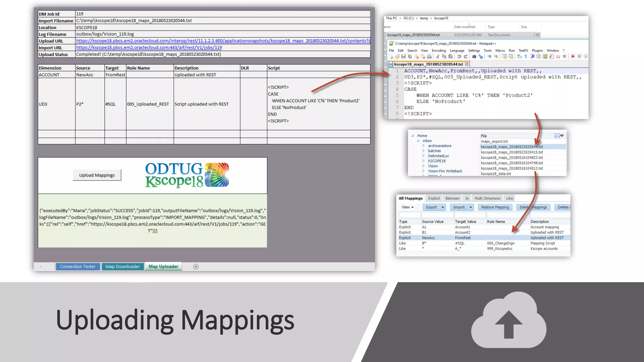
Task: Switch to the Multi Dimension mappings tab
Action: point(487,198)
